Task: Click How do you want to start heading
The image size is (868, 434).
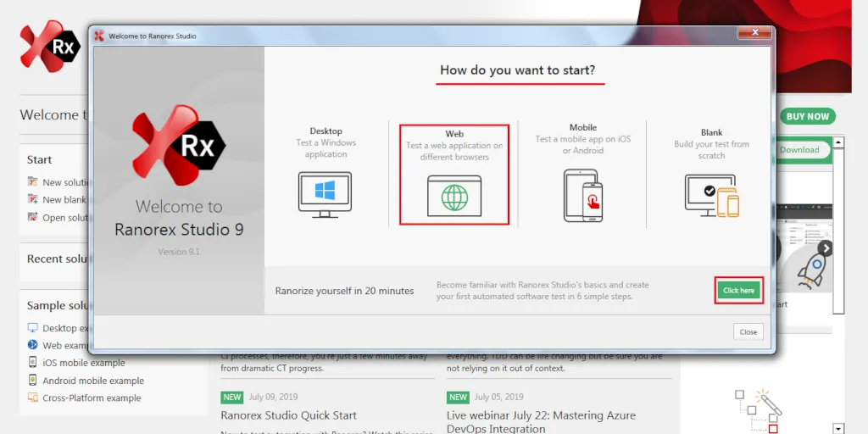Action: (x=518, y=70)
